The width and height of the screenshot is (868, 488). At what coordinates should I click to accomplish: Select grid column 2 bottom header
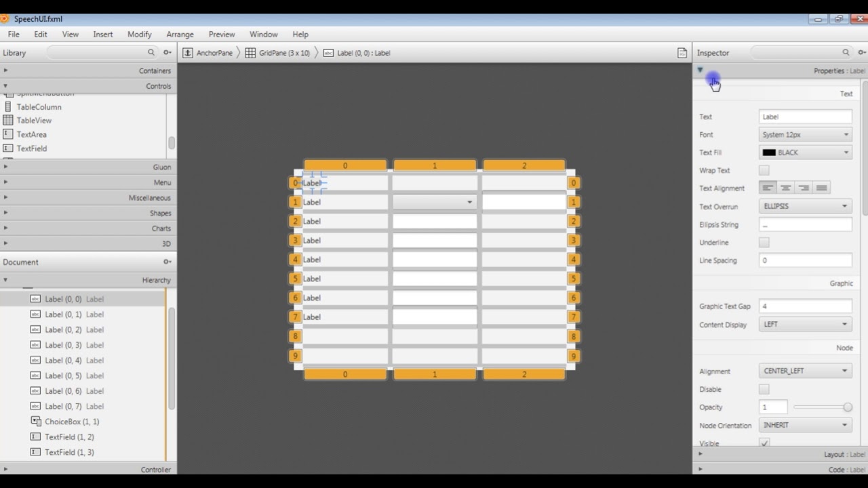click(x=524, y=374)
